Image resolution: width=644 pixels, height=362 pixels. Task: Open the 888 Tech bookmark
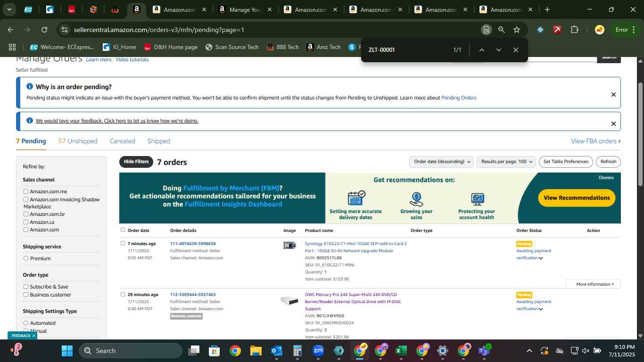pyautogui.click(x=282, y=47)
